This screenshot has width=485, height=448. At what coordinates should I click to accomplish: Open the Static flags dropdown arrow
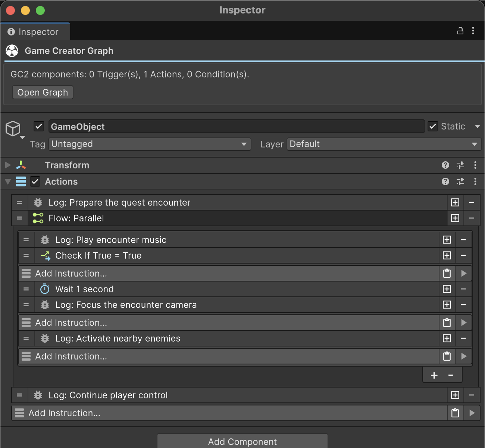click(x=477, y=127)
